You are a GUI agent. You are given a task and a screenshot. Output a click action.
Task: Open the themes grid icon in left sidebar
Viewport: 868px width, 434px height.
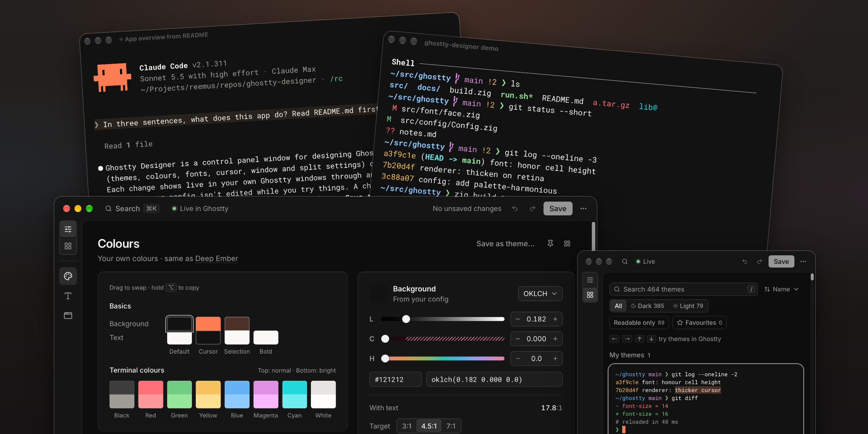tap(68, 246)
